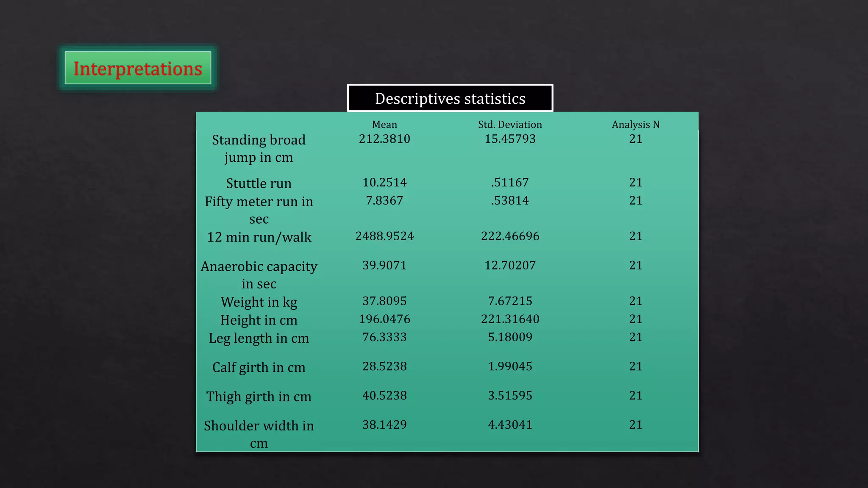Click mean value 38.1429
Viewport: 868px width, 488px height.
384,425
